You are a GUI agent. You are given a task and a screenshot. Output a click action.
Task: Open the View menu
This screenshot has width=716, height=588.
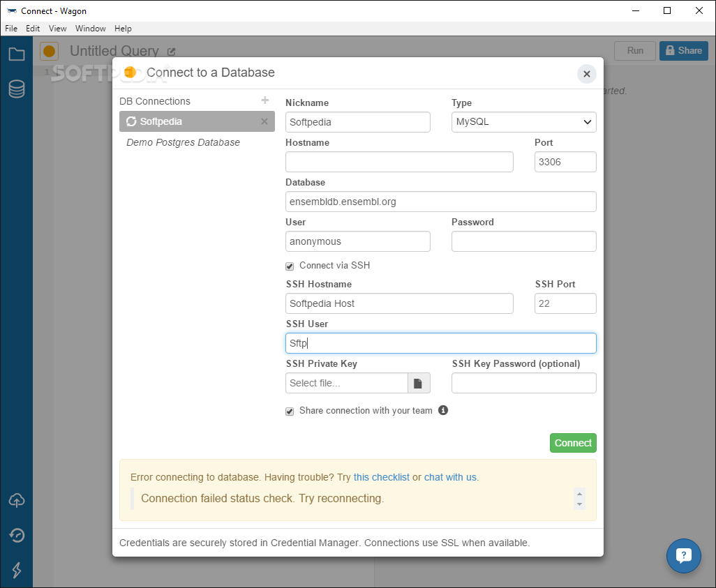[57, 29]
